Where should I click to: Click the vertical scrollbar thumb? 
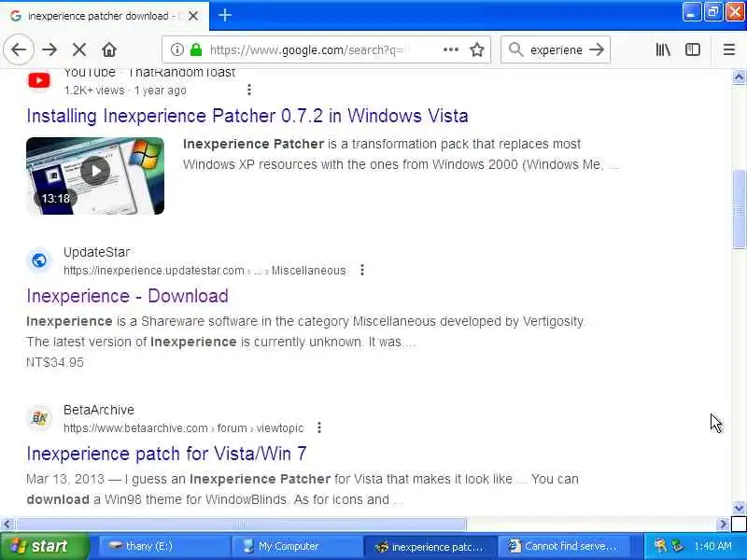pyautogui.click(x=739, y=208)
